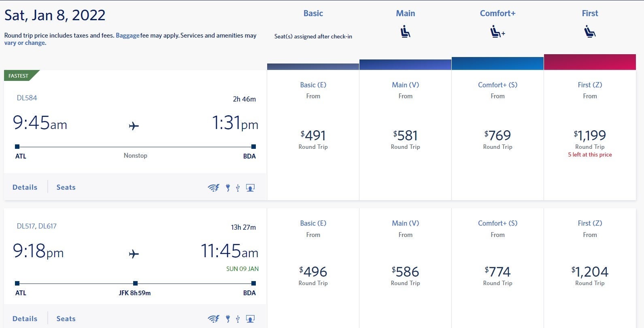Follow the 'vary or change' link

[25, 43]
